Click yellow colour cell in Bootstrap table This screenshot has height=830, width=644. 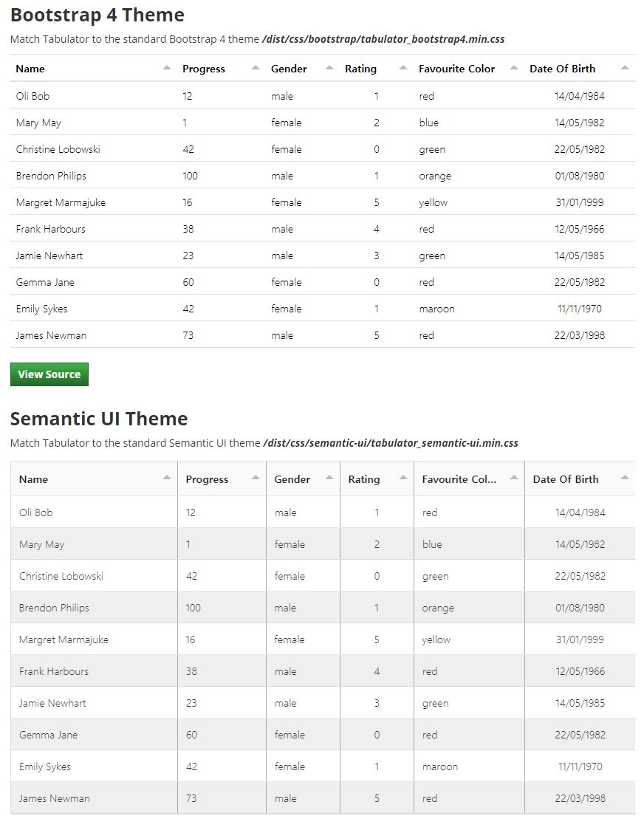pos(434,203)
